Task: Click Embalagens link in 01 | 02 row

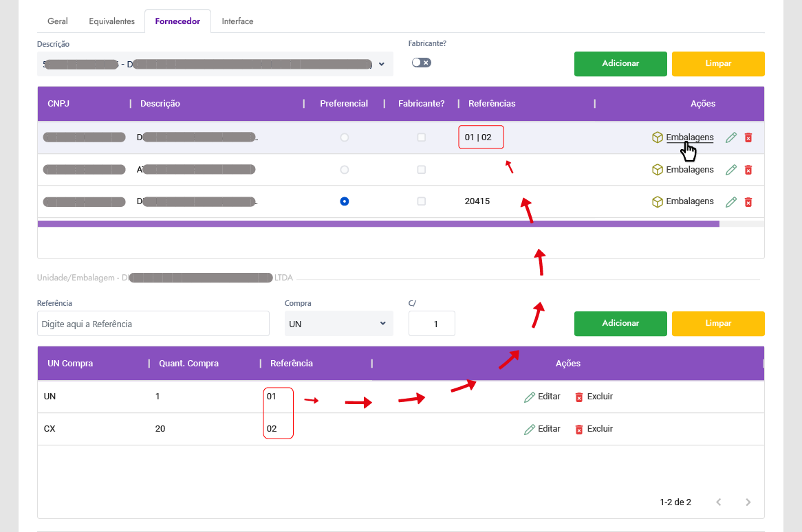Action: coord(689,137)
